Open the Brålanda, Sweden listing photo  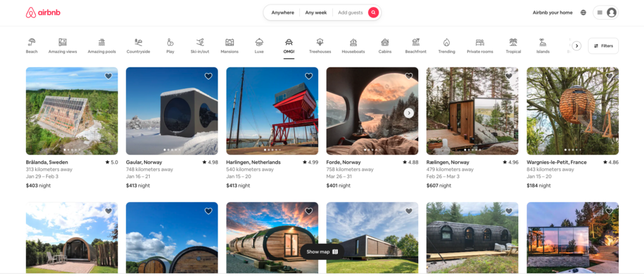[x=72, y=111]
